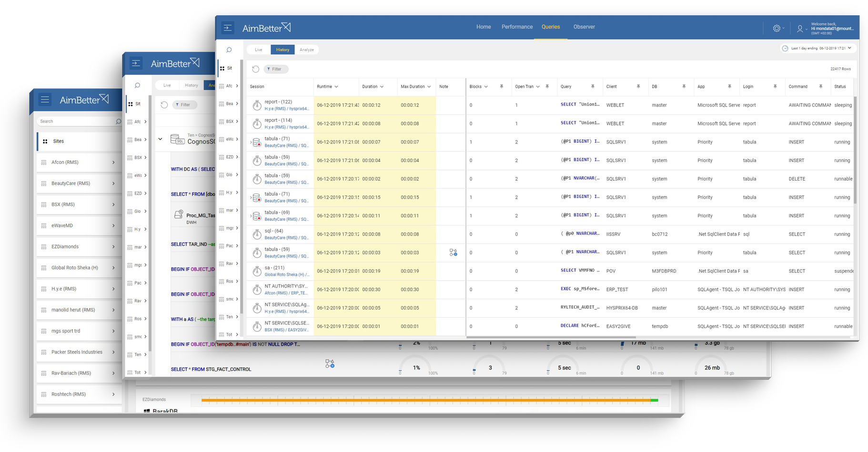
Task: Click note icon beside STG_FACT_CONTROL query
Action: click(330, 364)
